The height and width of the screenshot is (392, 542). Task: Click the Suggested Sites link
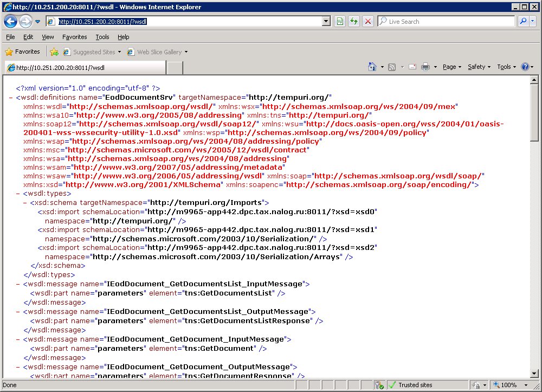pos(93,52)
